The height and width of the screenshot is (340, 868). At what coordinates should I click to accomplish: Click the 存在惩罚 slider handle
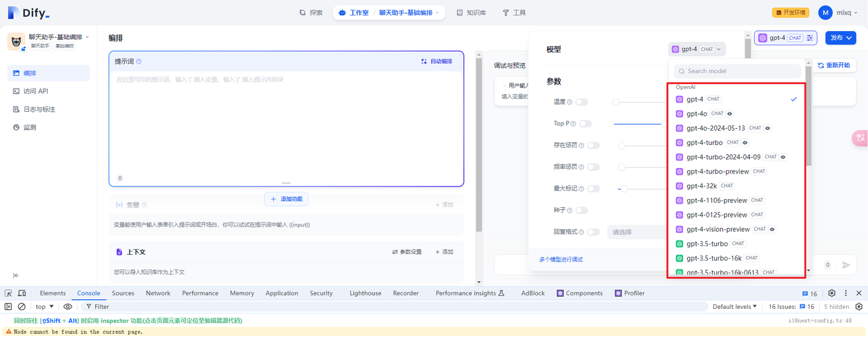point(622,146)
